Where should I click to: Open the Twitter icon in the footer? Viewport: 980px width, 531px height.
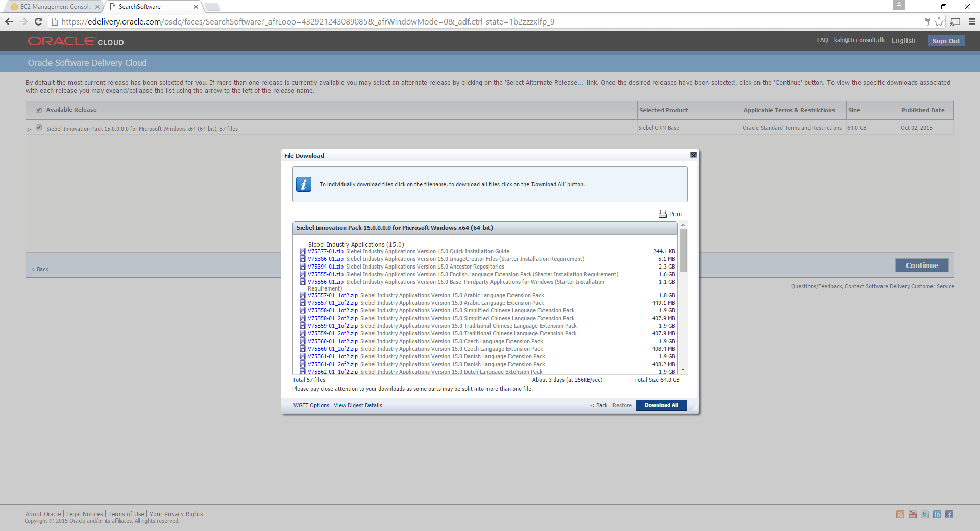925,514
